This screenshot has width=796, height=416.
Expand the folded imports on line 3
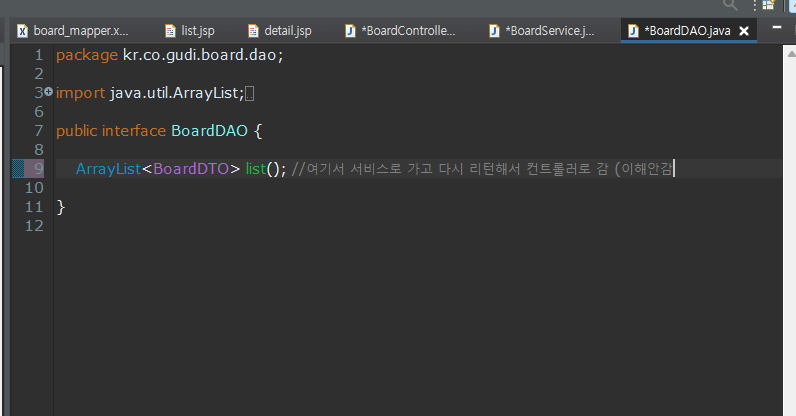coord(48,91)
